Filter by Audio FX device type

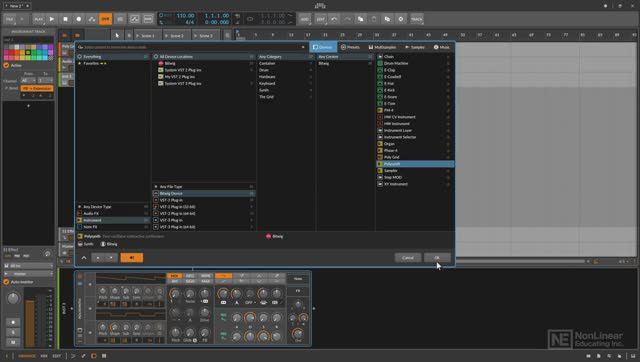(x=113, y=213)
